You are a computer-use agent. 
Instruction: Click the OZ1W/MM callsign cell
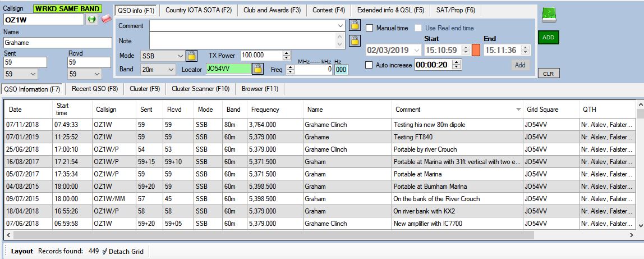click(x=114, y=198)
